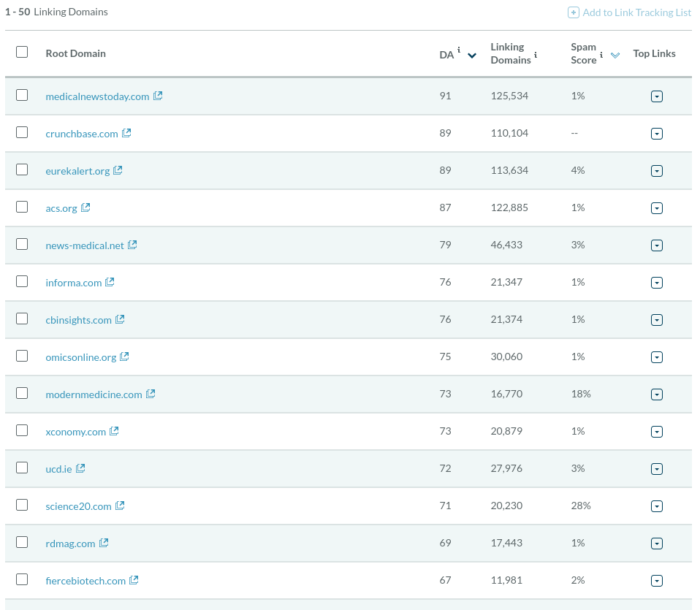Expand Top Links for crunchbase.com

point(657,134)
